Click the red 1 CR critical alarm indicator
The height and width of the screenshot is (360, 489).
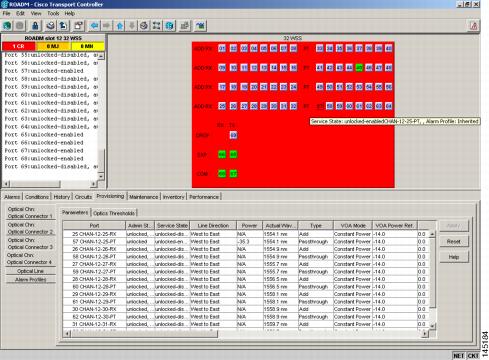19,46
